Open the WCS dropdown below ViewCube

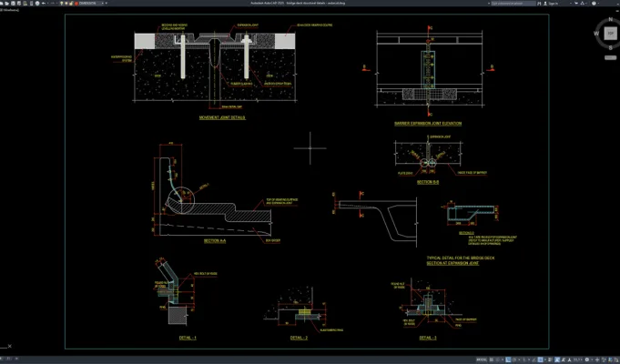(x=610, y=57)
